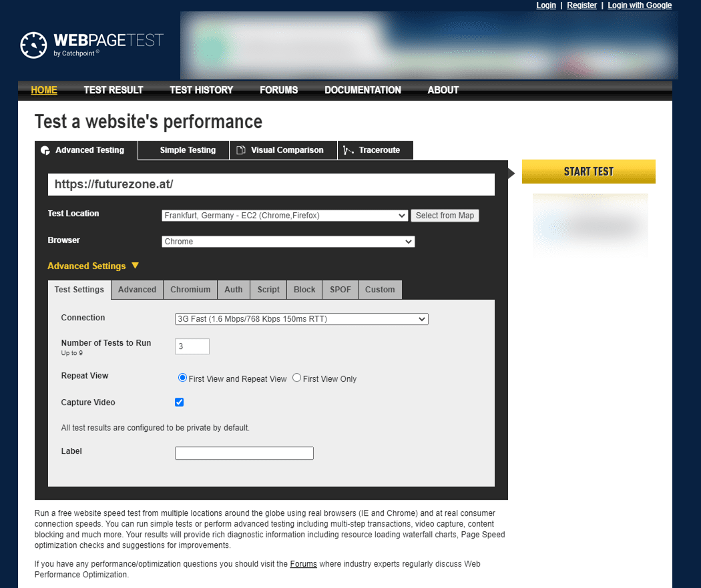701x588 pixels.
Task: Click the blurred ad below Start Test
Action: [591, 225]
